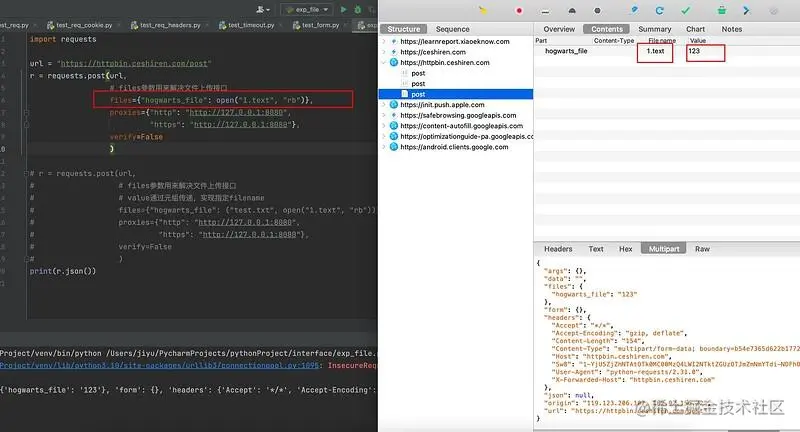
Task: Run exp_file with the green play button
Action: [x=343, y=9]
